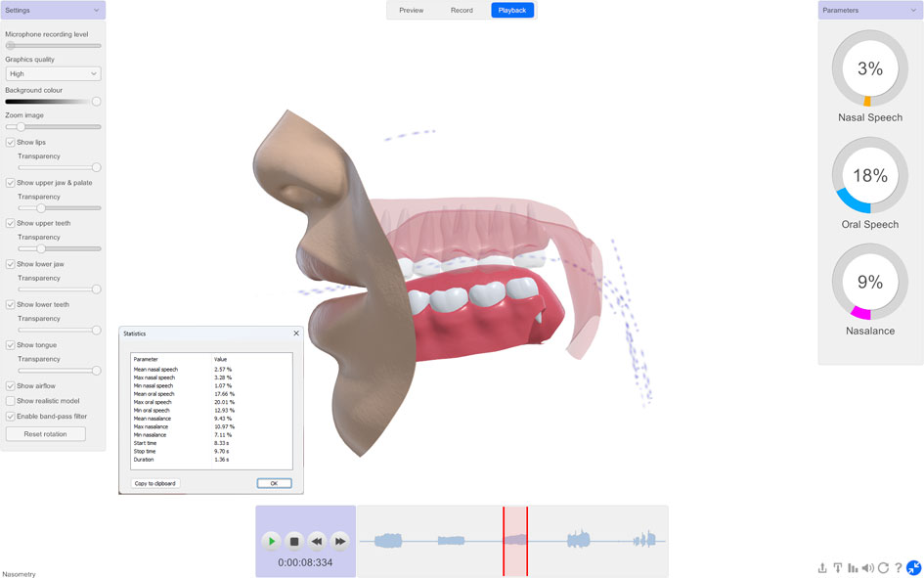Adjust the lower jaw Transparency slider
Image resolution: width=924 pixels, height=578 pixels.
click(x=59, y=289)
